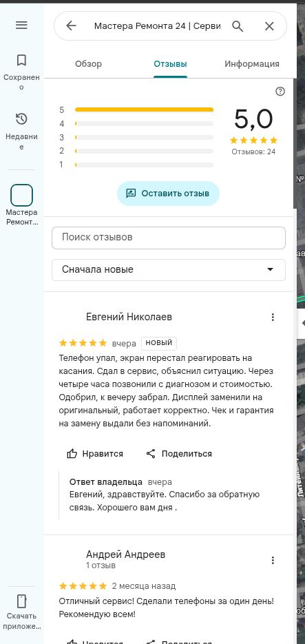Select Мастера Ремонт sidebar thumbnail
Image resolution: width=305 pixels, height=644 pixels.
(21, 195)
